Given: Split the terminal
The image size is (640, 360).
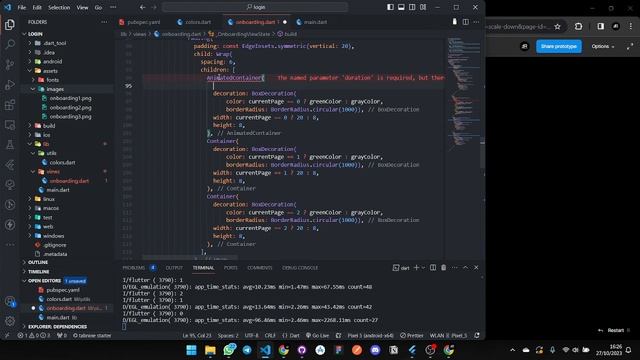Looking at the screenshot, I should coord(433,268).
